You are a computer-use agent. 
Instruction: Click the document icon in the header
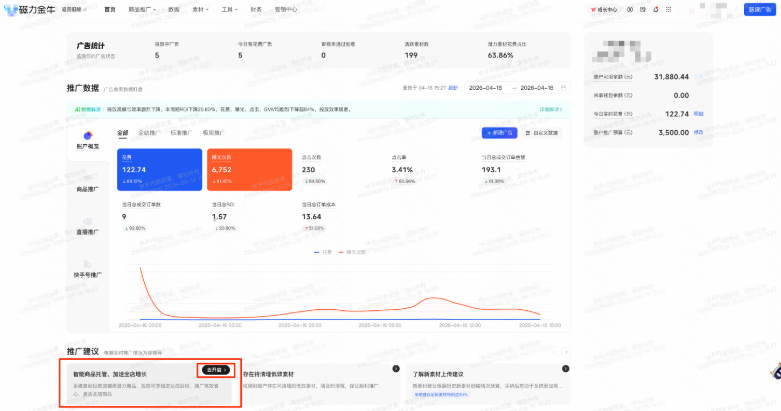pos(643,9)
